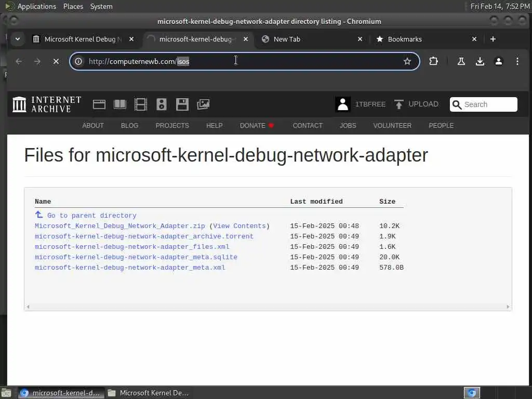This screenshot has height=399, width=532.
Task: Switch to Microsoft Kernel De... file manager taskbar button
Action: (x=148, y=393)
